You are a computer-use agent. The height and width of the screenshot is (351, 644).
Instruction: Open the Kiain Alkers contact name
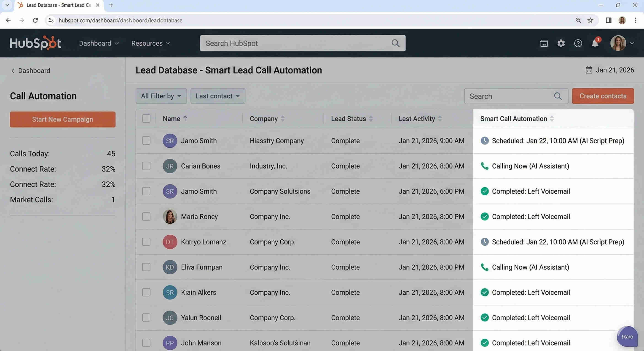199,292
